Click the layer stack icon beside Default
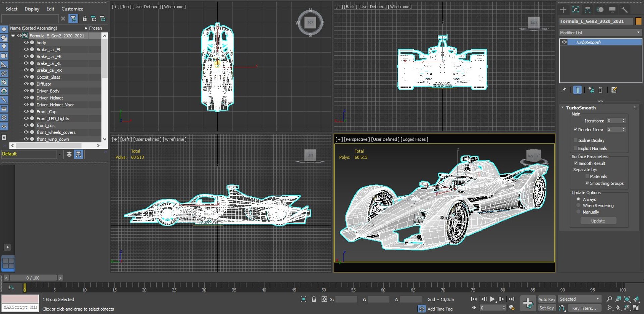This screenshot has width=644, height=314. pos(69,154)
